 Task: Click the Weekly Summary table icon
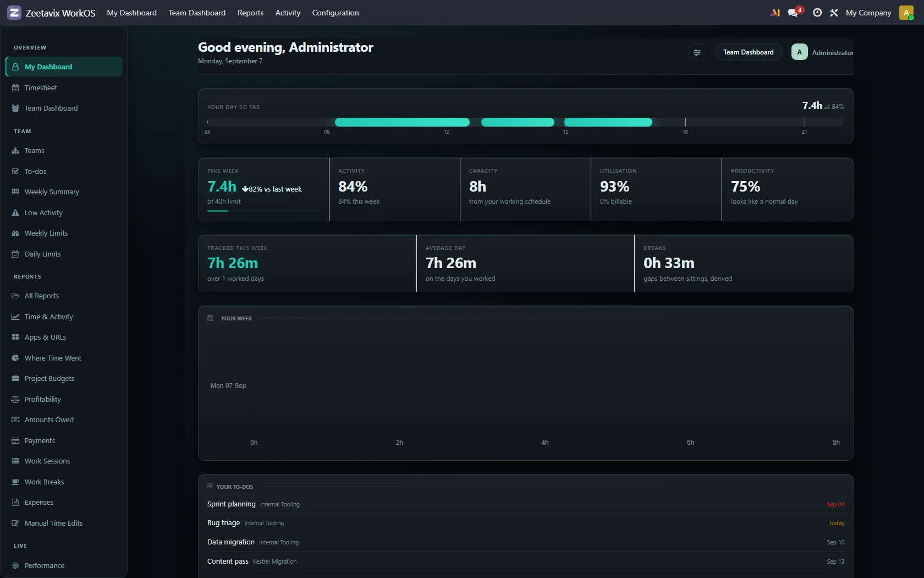15,192
